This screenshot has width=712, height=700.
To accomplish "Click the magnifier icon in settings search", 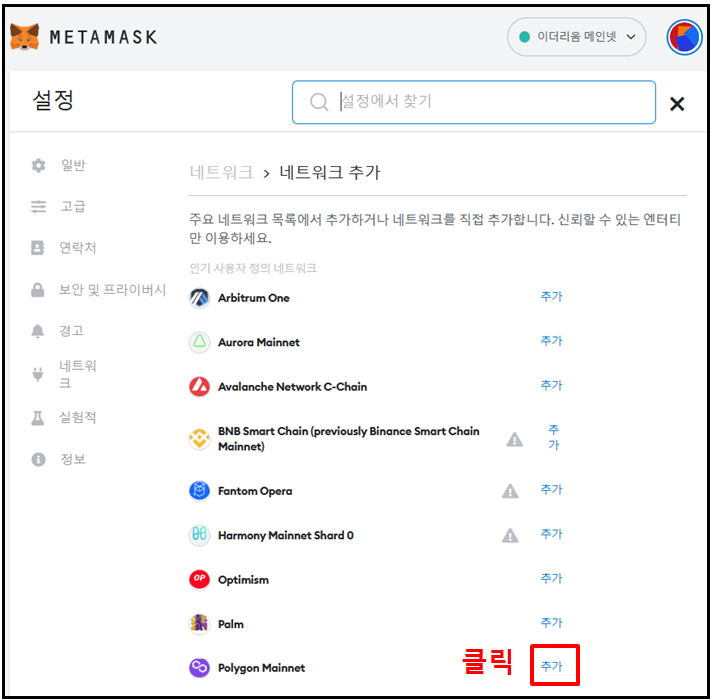I will pyautogui.click(x=319, y=102).
